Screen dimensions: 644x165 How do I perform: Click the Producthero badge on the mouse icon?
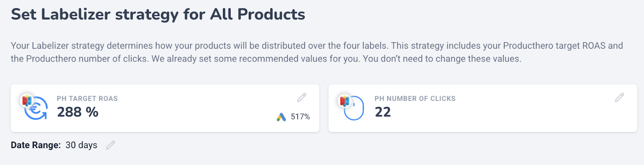pos(345,101)
